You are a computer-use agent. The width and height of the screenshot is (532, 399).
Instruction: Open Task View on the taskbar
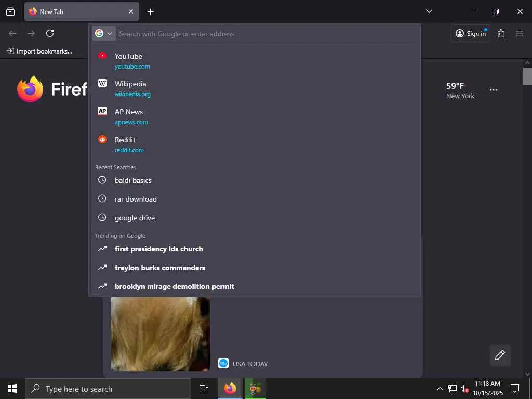[x=203, y=389]
